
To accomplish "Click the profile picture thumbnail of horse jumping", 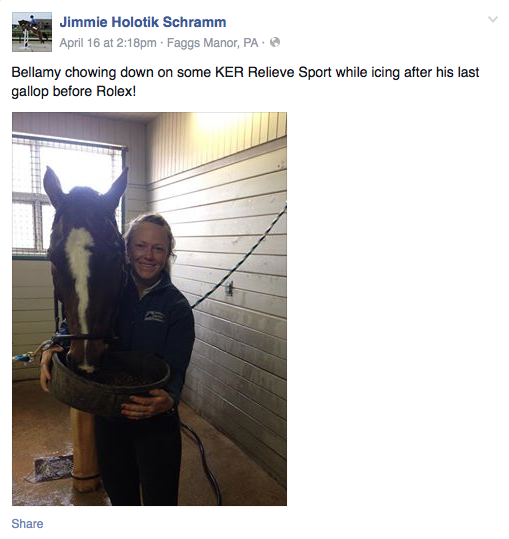I will (x=32, y=32).
